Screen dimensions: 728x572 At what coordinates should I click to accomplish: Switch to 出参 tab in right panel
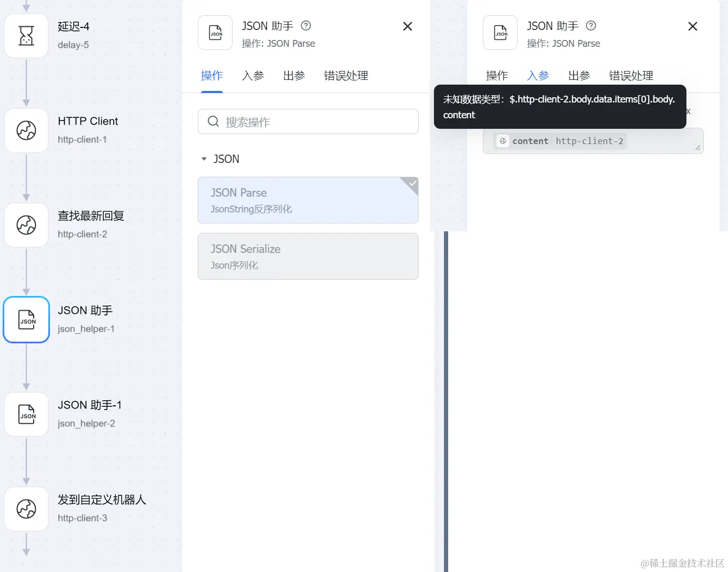(579, 76)
